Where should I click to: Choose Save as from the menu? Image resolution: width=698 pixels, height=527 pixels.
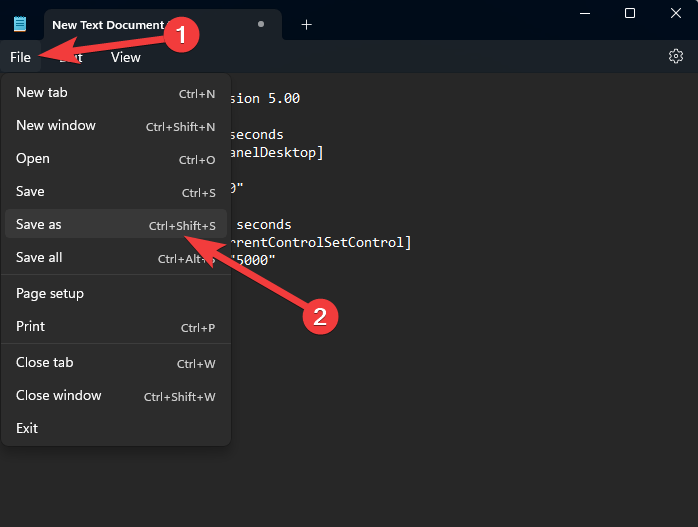39,225
